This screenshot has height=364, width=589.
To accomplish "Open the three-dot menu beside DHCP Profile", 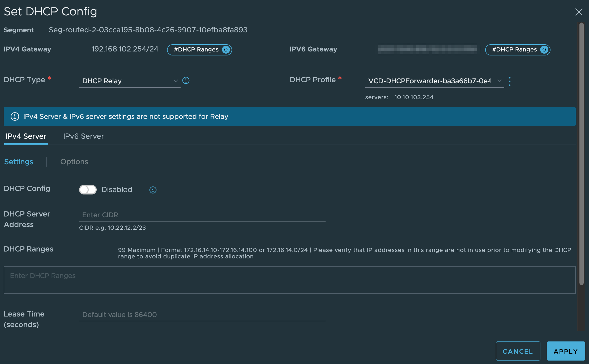I will pos(509,81).
